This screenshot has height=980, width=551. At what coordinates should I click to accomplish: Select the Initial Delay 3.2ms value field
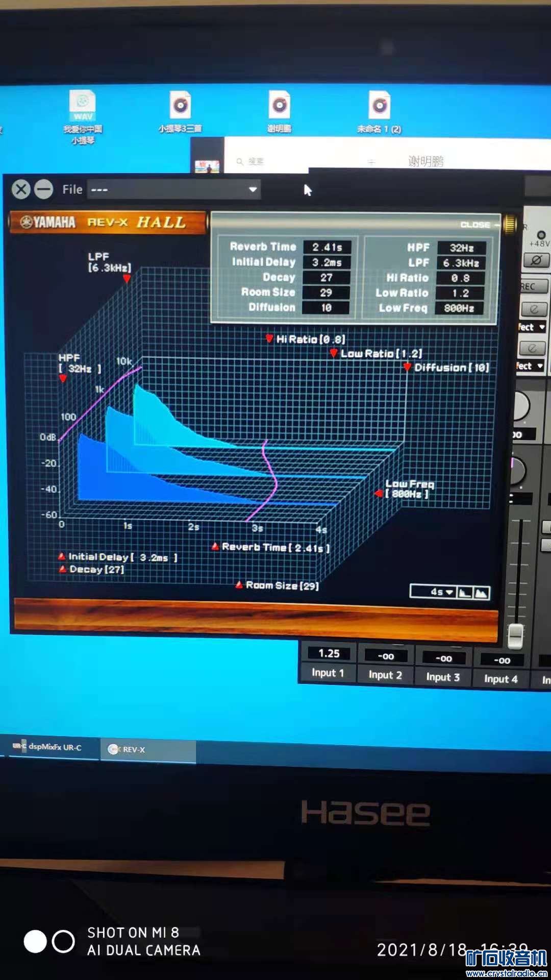327,262
